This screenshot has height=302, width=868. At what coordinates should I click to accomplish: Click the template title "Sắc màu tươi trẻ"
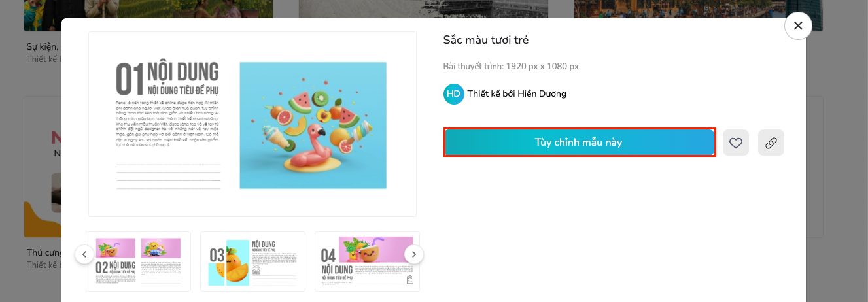click(x=486, y=40)
